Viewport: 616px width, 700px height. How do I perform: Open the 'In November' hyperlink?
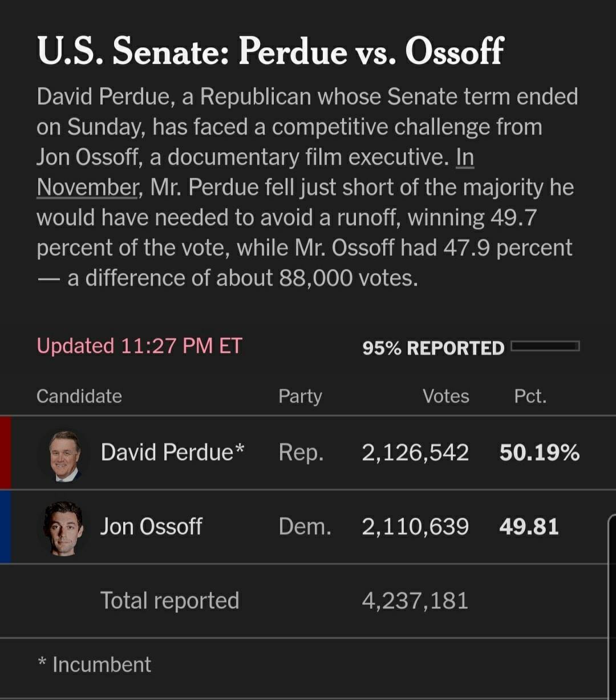click(88, 186)
